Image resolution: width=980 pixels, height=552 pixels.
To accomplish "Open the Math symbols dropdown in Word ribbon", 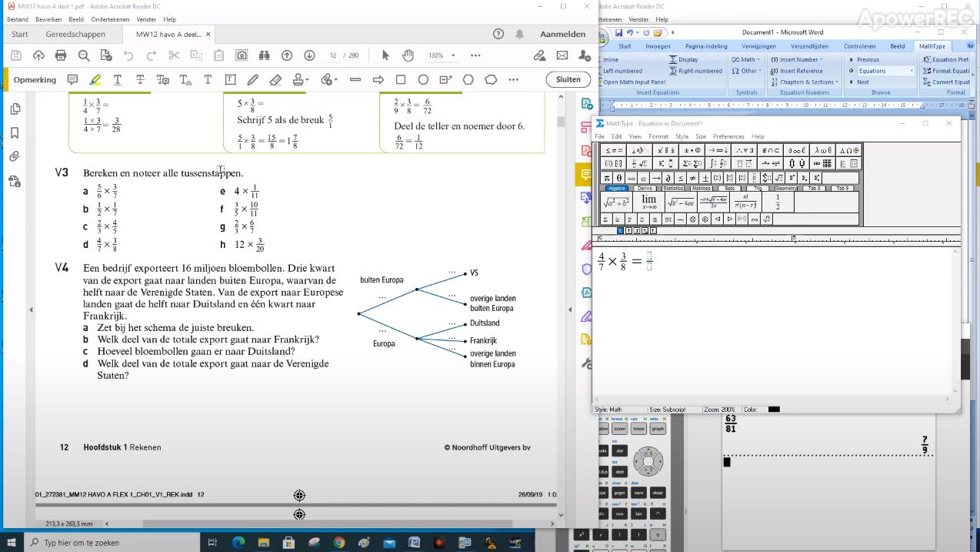I will [744, 59].
